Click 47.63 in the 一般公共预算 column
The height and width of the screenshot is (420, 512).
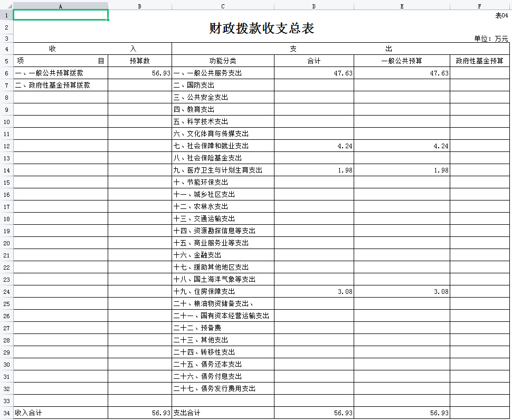click(439, 73)
